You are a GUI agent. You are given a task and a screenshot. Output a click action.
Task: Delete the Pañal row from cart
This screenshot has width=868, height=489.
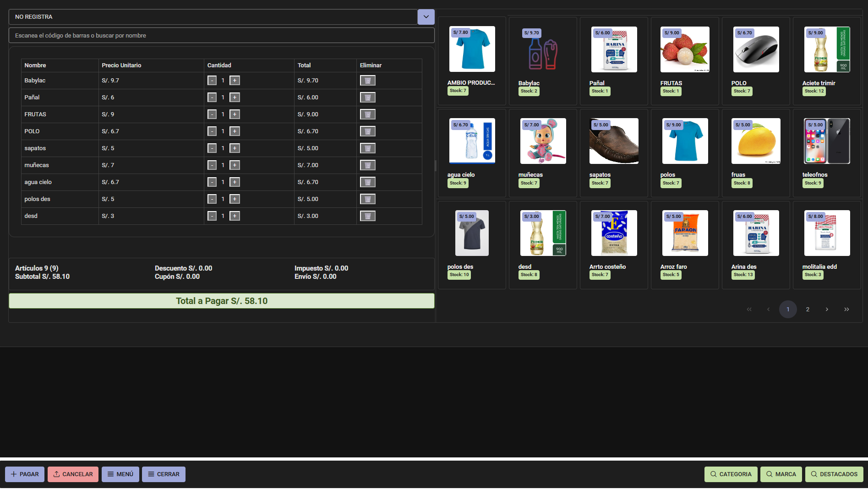click(x=367, y=98)
